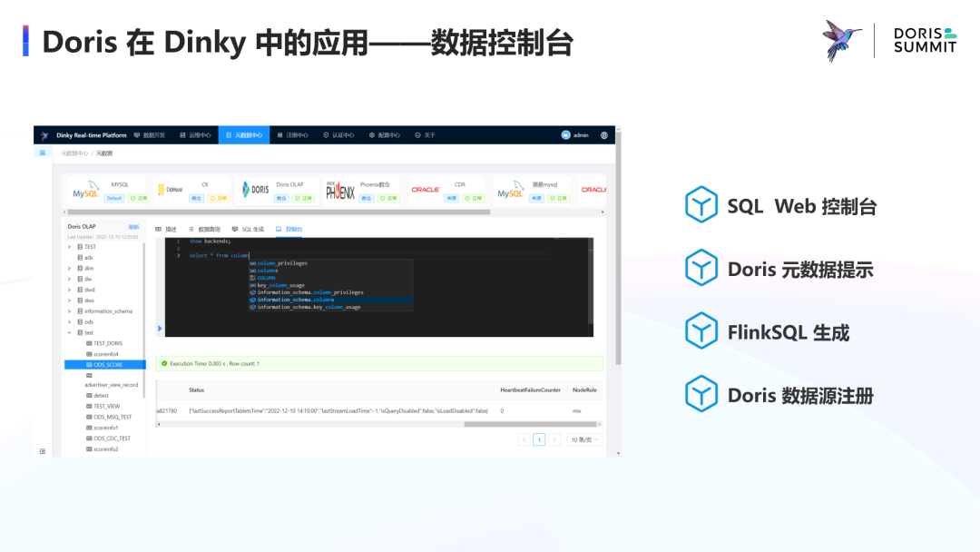
Task: Click the admin user avatar
Action: [x=565, y=135]
